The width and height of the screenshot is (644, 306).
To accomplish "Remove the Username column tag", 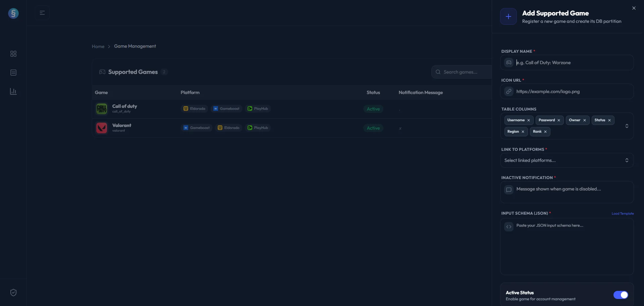I will coord(529,120).
